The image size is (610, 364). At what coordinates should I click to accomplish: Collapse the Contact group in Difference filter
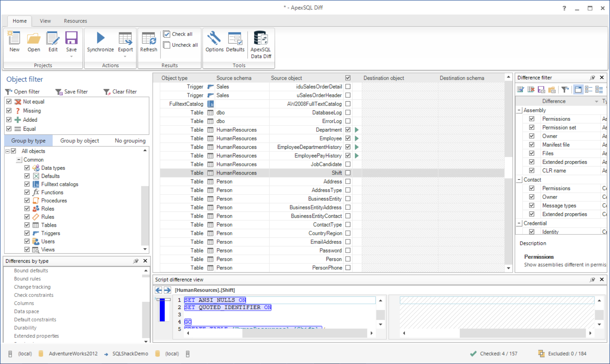520,180
